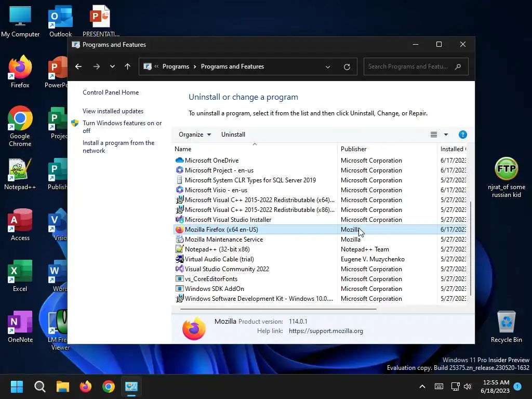Click the forward navigation arrow
Viewport: 532px width, 399px height.
click(96, 66)
